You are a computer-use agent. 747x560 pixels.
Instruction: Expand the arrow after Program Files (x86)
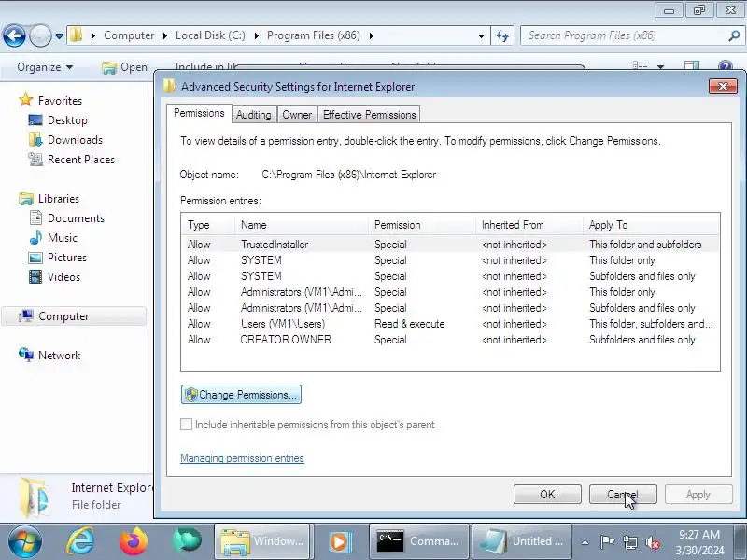371,35
